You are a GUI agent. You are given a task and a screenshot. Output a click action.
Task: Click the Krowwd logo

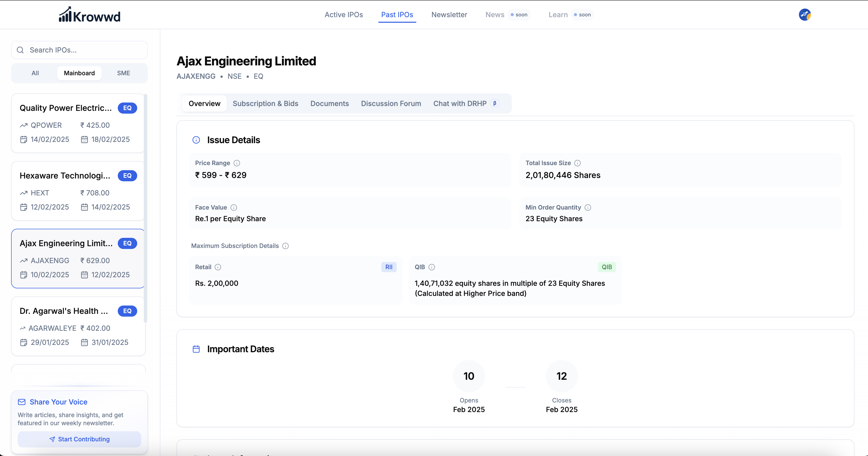pos(90,15)
